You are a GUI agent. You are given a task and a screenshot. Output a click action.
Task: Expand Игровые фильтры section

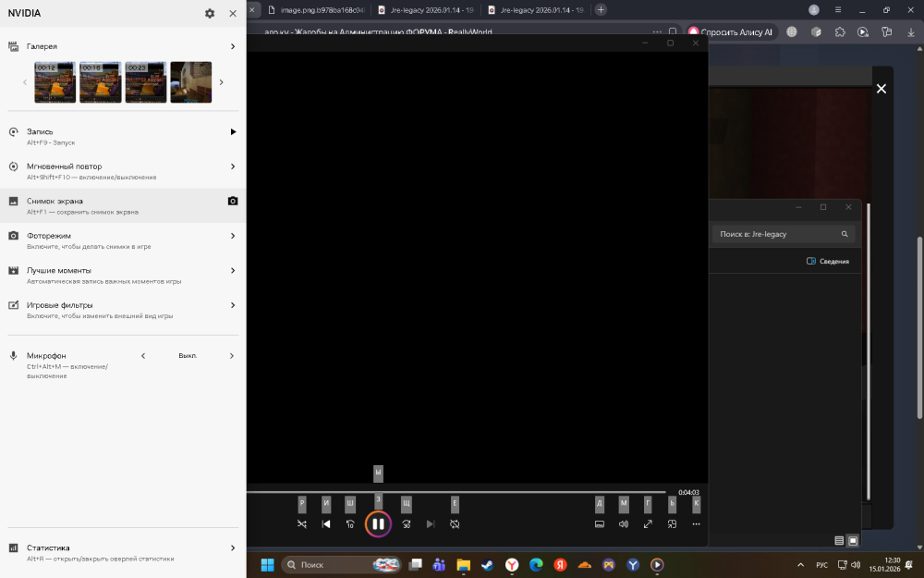point(233,305)
